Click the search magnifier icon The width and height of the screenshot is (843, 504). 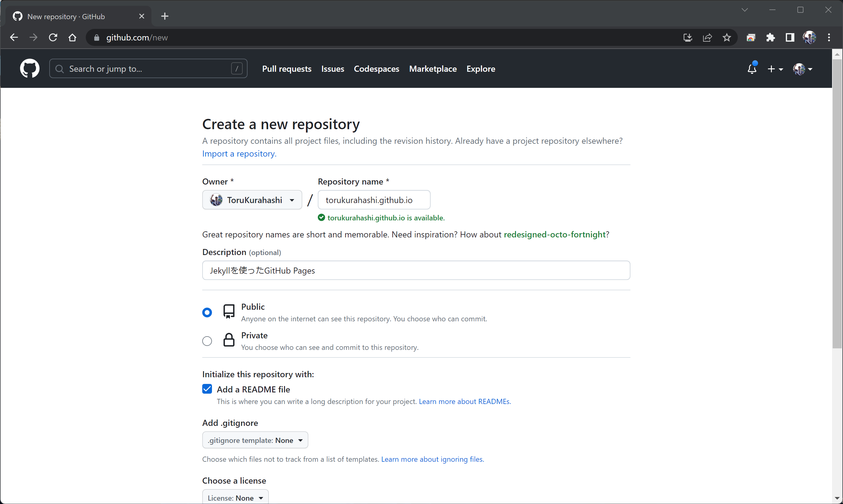tap(60, 69)
